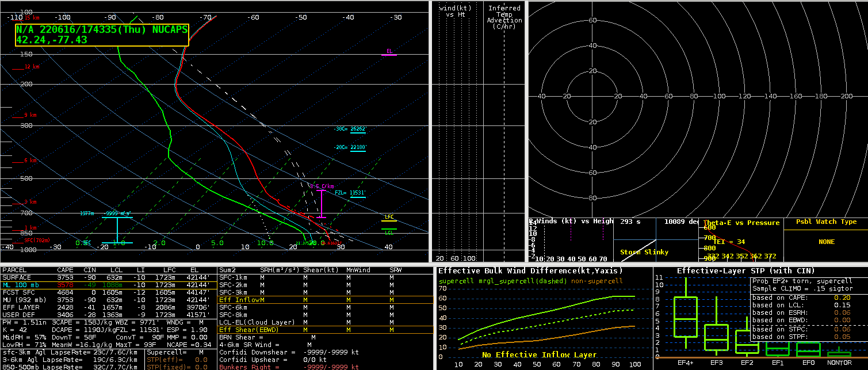Click the DCAPE = 1190J/kg value
This screenshot has height=370, width=868.
click(83, 330)
